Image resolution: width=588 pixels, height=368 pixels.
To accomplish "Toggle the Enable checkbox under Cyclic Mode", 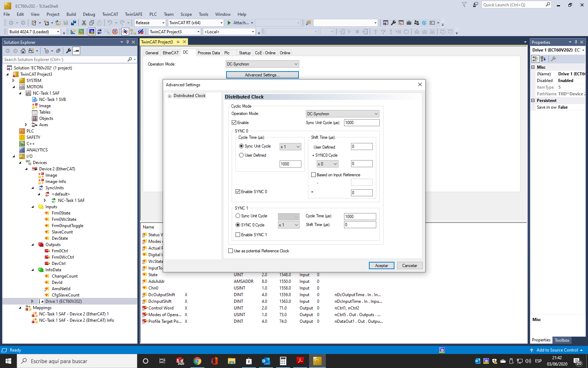I will pos(234,123).
